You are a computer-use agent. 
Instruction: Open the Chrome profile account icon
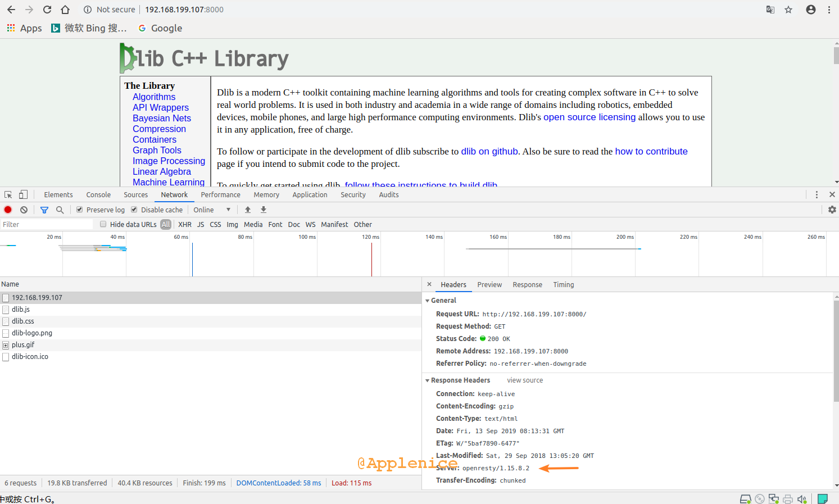[x=811, y=10]
